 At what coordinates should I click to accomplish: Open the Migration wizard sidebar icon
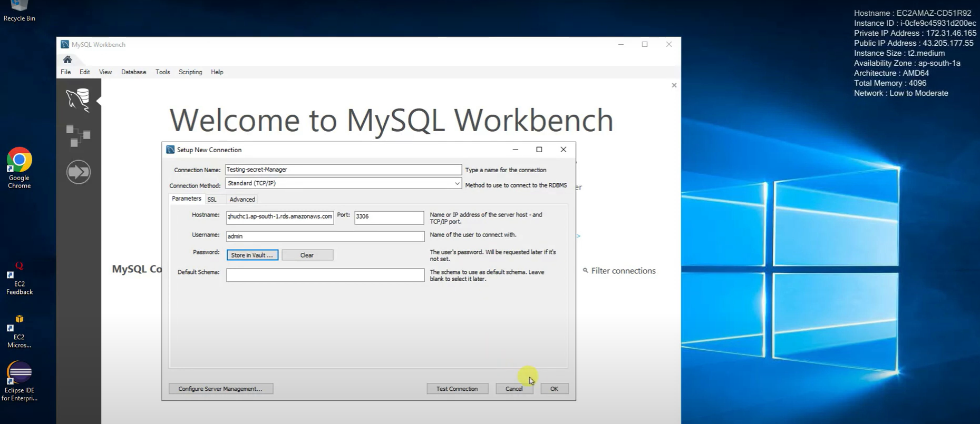[x=79, y=172]
